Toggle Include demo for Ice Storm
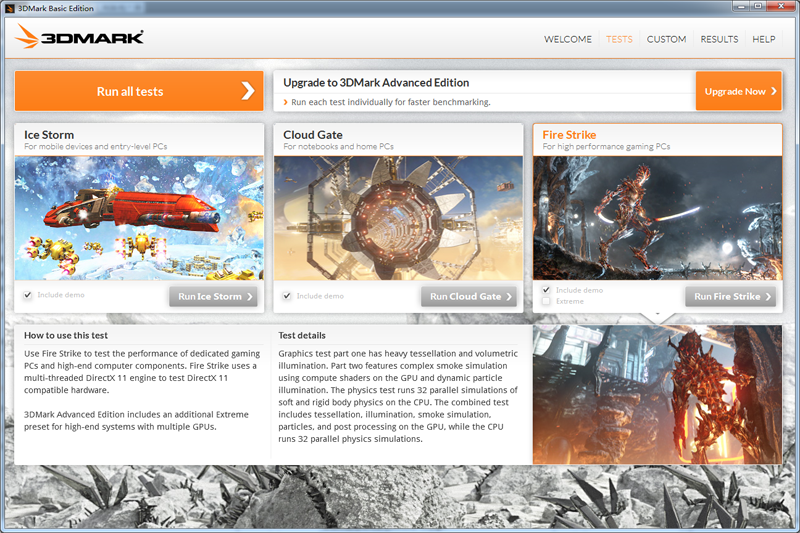This screenshot has height=533, width=800. 27,296
